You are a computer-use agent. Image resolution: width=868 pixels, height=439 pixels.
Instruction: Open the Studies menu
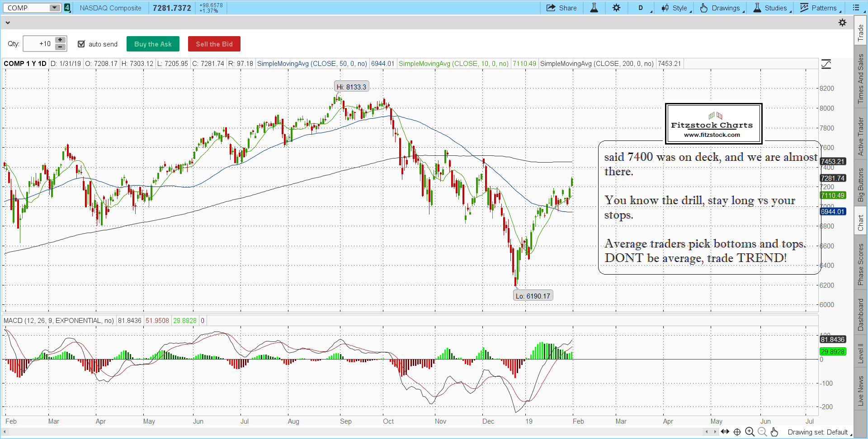coord(771,8)
